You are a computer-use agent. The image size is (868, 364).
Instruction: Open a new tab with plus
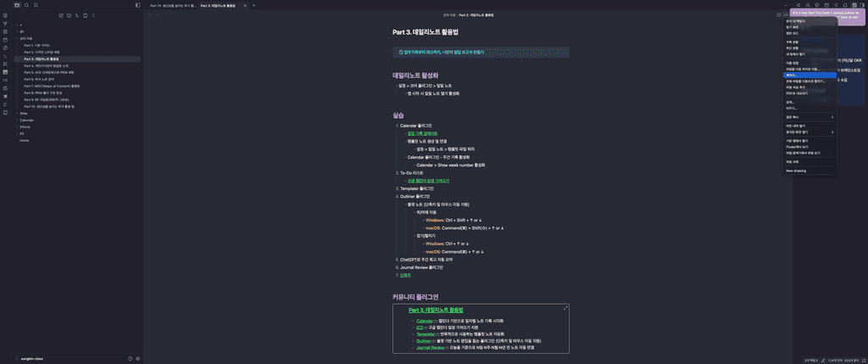(254, 5)
